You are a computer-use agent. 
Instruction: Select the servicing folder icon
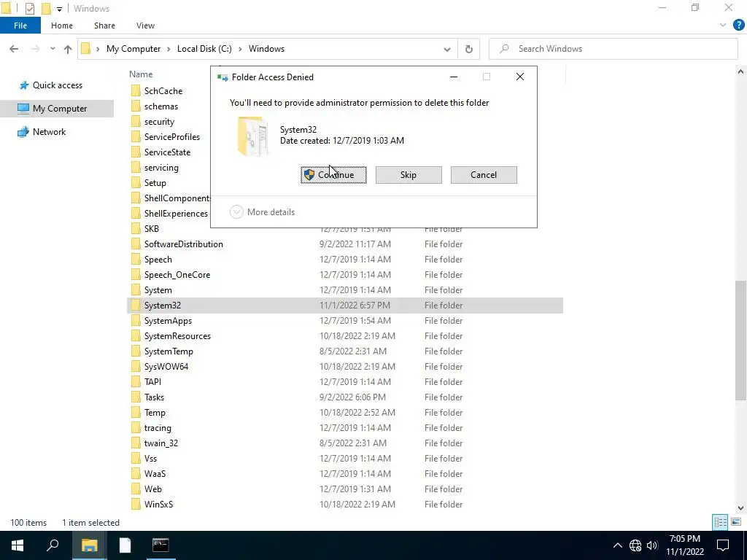(136, 168)
